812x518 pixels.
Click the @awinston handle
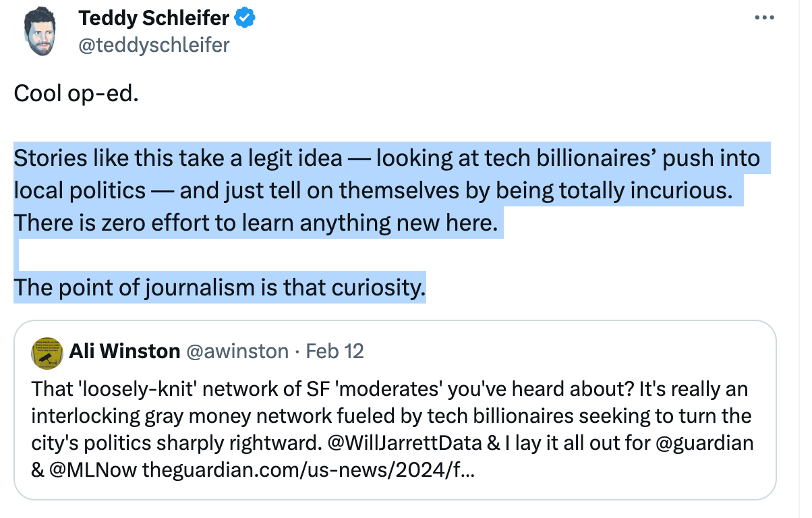coord(237,351)
